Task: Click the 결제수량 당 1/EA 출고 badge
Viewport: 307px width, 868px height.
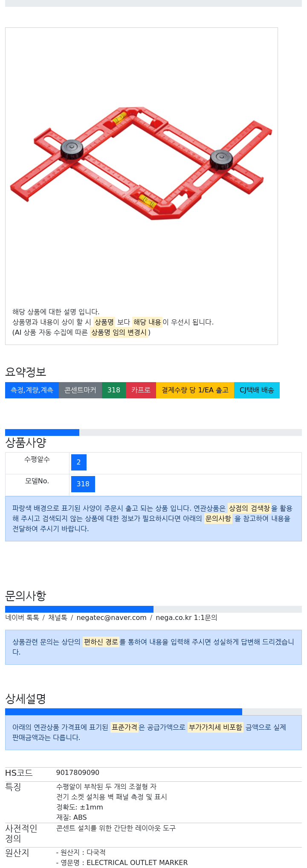Action: click(x=195, y=390)
